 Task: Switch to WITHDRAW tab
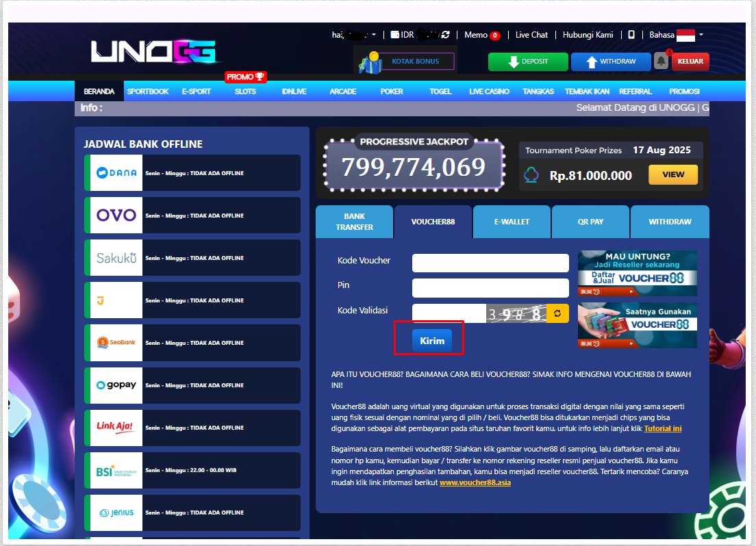(x=670, y=222)
